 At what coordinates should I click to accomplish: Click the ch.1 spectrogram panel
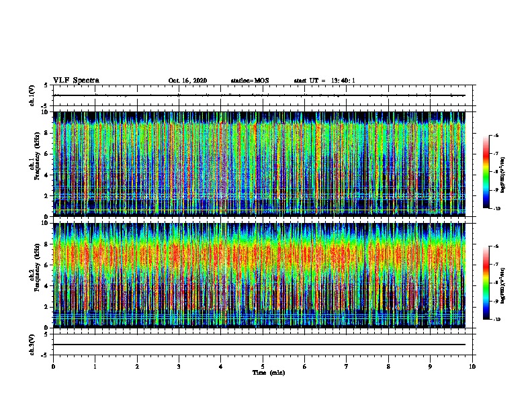point(259,164)
